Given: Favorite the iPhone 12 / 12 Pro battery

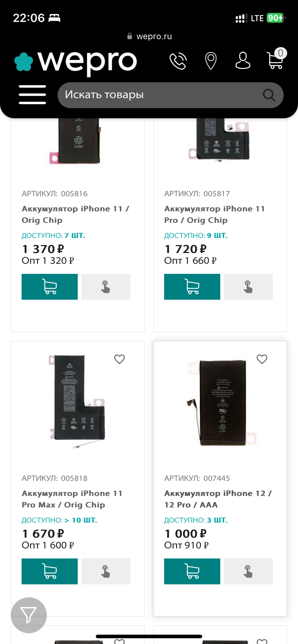Looking at the screenshot, I should point(262,359).
